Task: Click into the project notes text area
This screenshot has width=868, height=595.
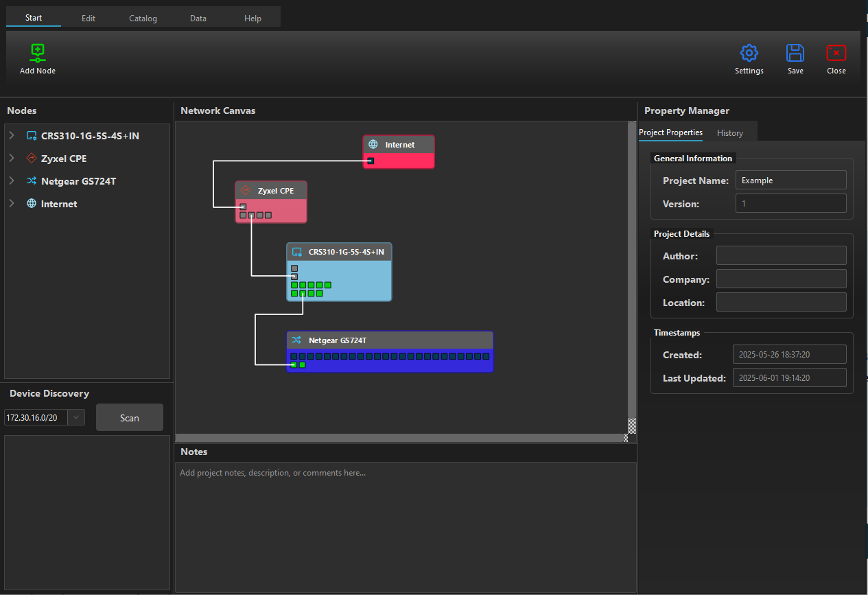Action: [406, 527]
